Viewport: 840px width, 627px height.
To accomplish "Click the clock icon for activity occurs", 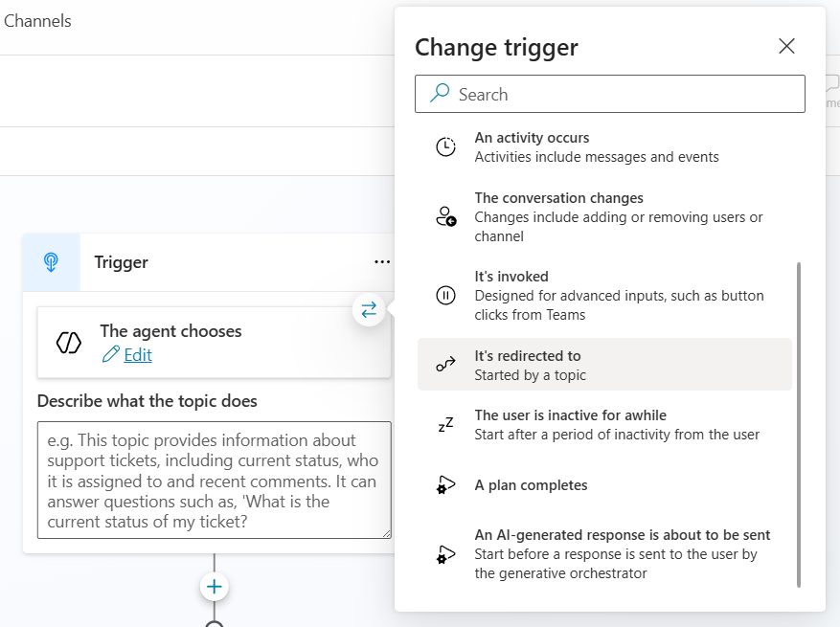I will (445, 147).
